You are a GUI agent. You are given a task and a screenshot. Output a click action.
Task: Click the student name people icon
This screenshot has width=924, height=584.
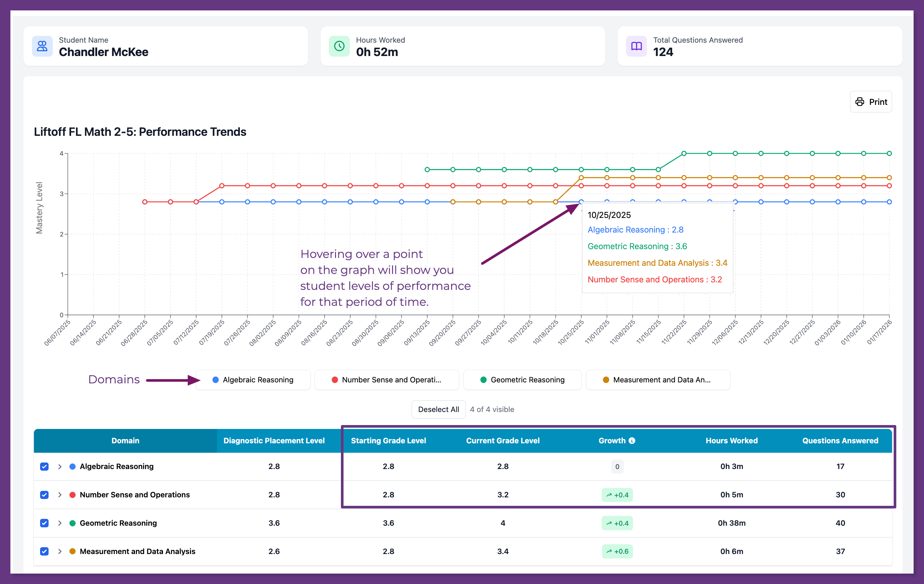pyautogui.click(x=42, y=46)
